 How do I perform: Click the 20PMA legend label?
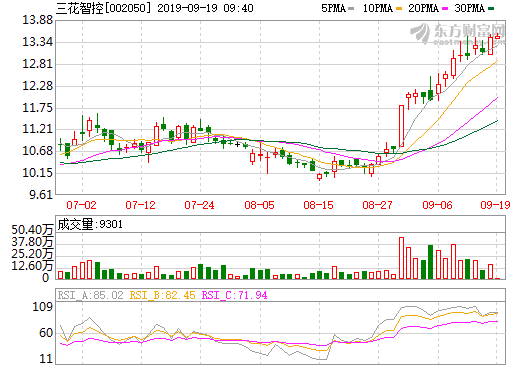tap(424, 8)
